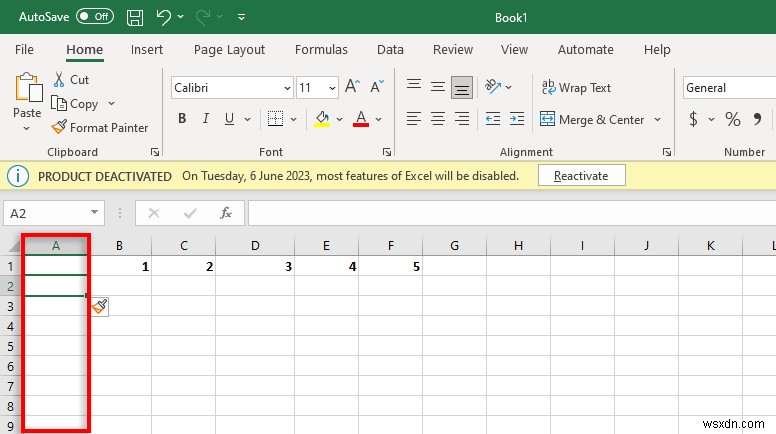Open the Merge & Center dropdown arrow

point(657,119)
